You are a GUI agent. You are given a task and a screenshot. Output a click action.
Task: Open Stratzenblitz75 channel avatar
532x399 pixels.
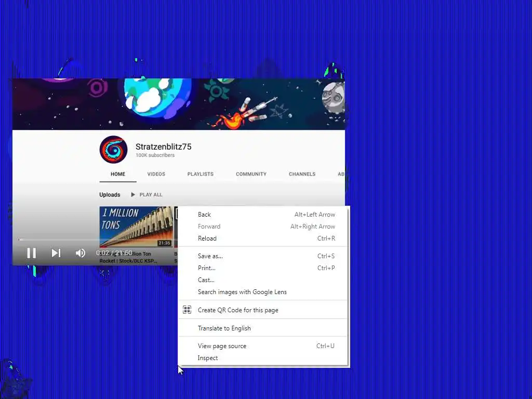pyautogui.click(x=114, y=150)
